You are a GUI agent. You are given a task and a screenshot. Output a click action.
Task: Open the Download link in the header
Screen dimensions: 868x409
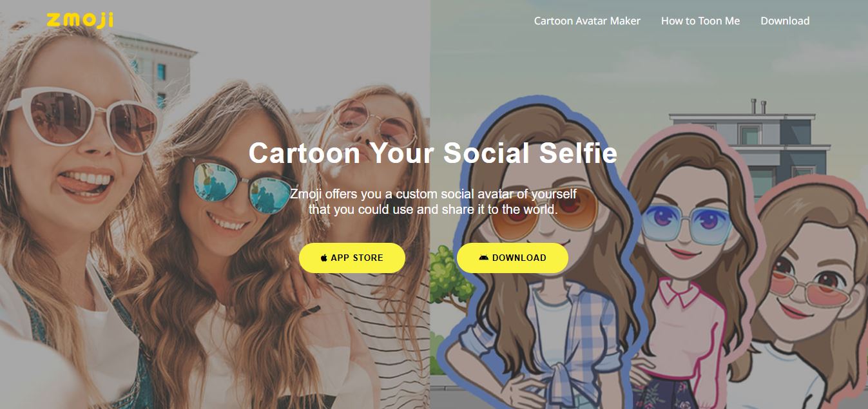pos(785,21)
